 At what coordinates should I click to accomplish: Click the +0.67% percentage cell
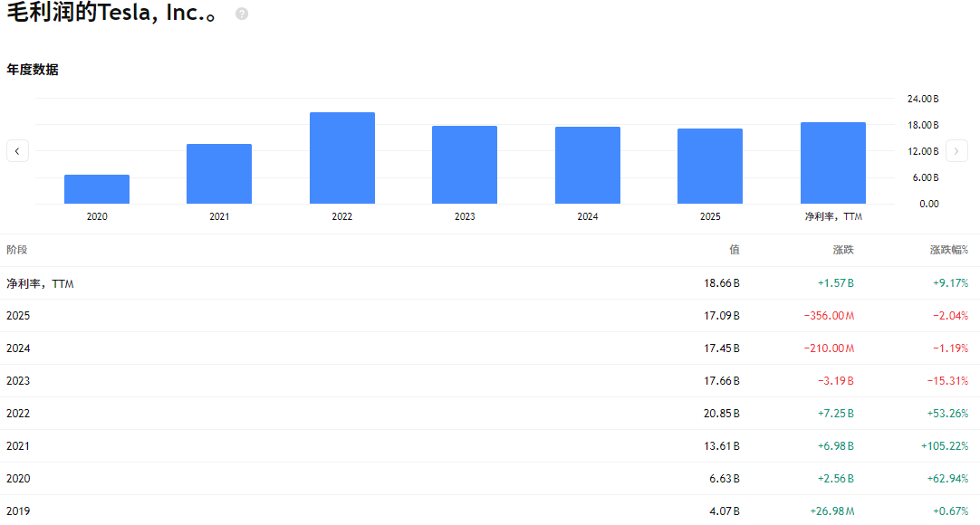pos(951,511)
